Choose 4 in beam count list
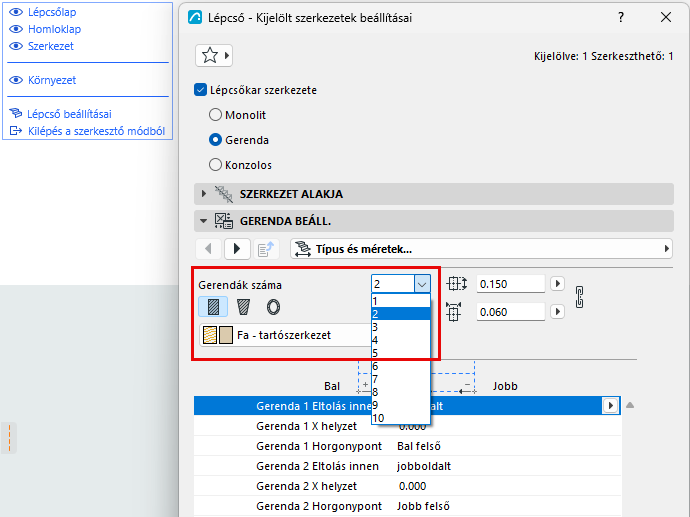Viewport: 690px width, 517px height. 401,340
